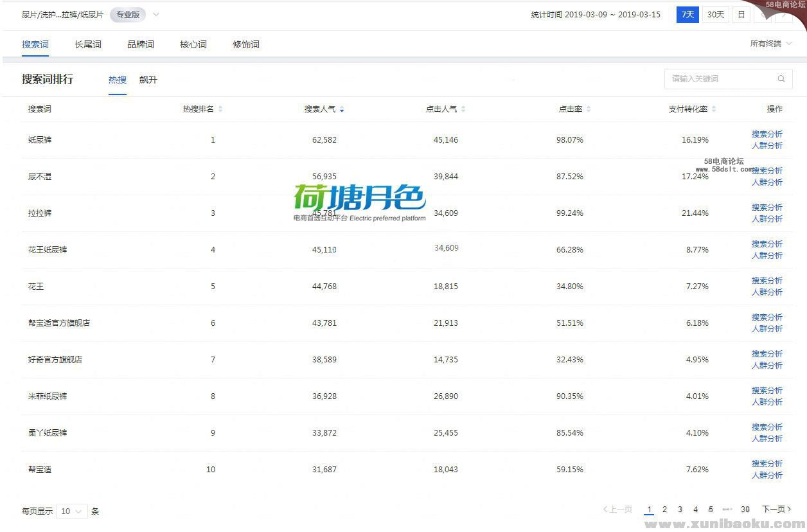Sort by 热搜排名 column arrows
The width and height of the screenshot is (807, 532).
(220, 109)
